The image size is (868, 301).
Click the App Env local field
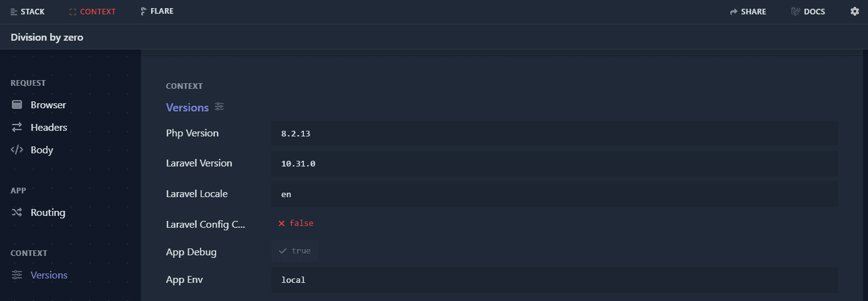554,280
